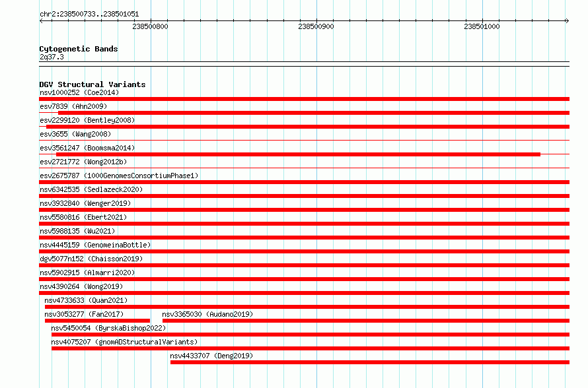Click the DGV Structural Variants track title
This screenshot has width=588, height=388.
tap(92, 84)
